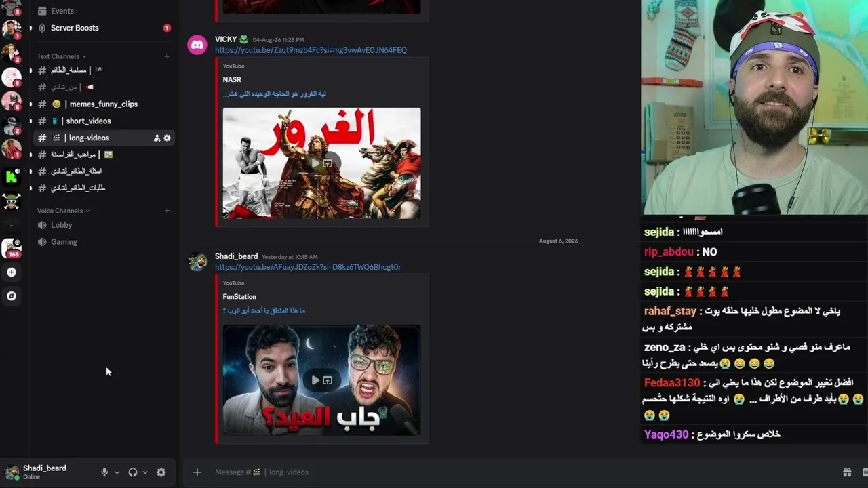Open the Arabic video title under FunStation
Image resolution: width=868 pixels, height=488 pixels.
[264, 311]
